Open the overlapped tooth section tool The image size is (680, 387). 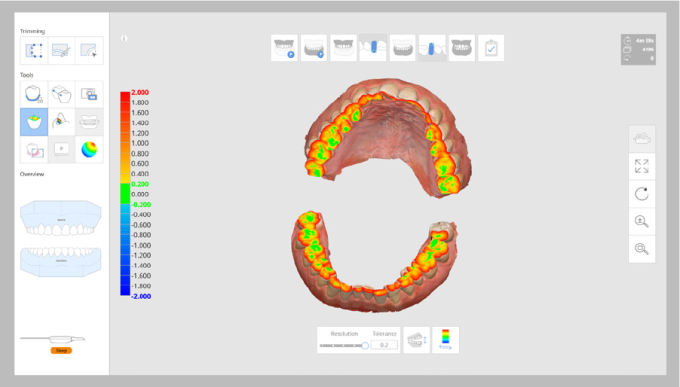34,150
